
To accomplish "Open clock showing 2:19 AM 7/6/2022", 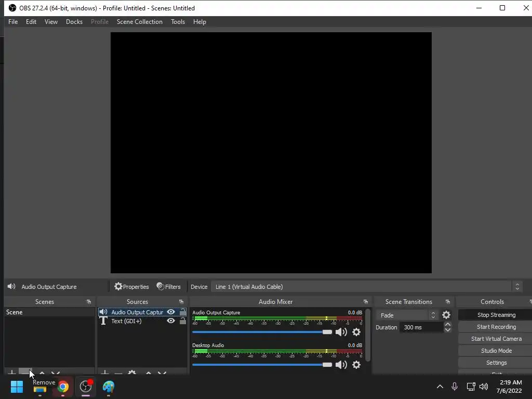I will tap(509, 387).
